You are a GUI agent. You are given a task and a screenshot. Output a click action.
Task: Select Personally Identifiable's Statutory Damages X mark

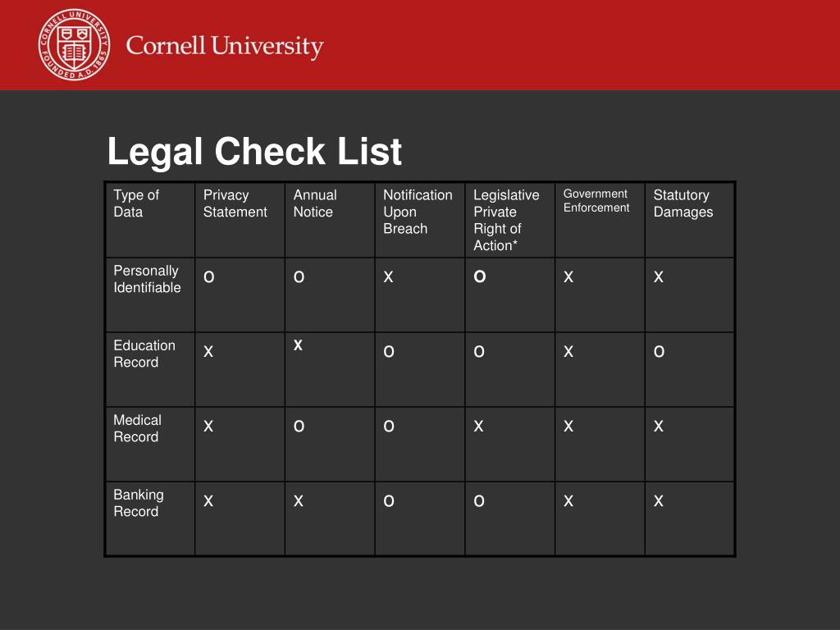(659, 277)
